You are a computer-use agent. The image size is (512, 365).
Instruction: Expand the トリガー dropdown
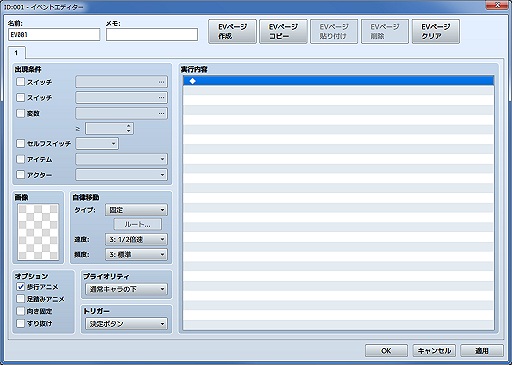click(126, 324)
